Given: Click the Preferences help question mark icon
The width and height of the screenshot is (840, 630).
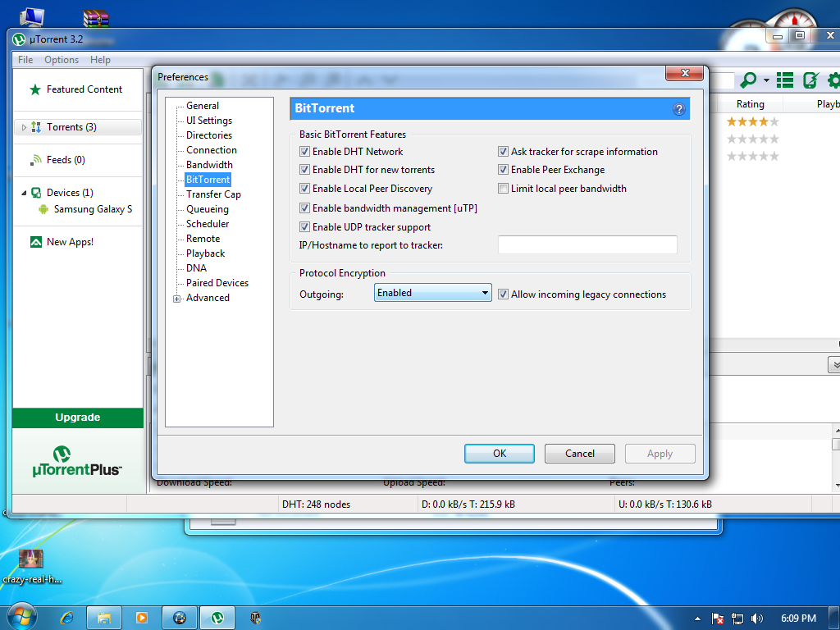Looking at the screenshot, I should (x=678, y=109).
